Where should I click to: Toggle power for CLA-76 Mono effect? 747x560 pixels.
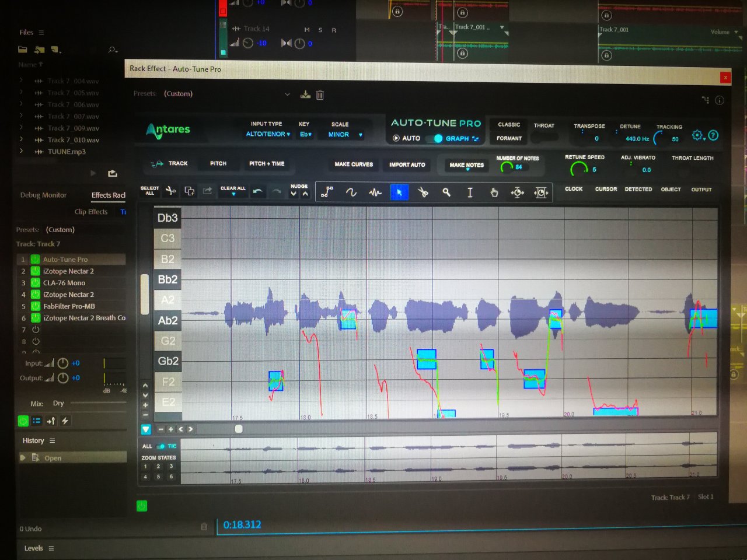pos(35,283)
